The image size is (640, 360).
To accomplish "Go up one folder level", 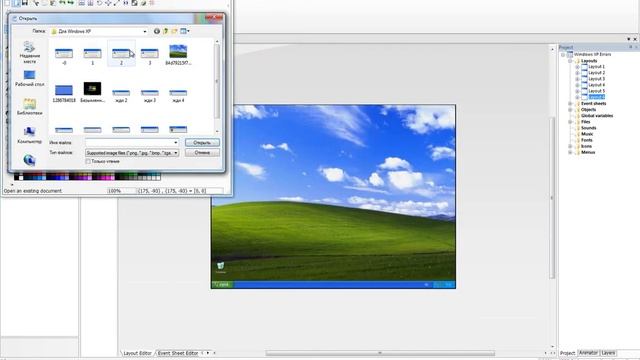I will tap(166, 31).
